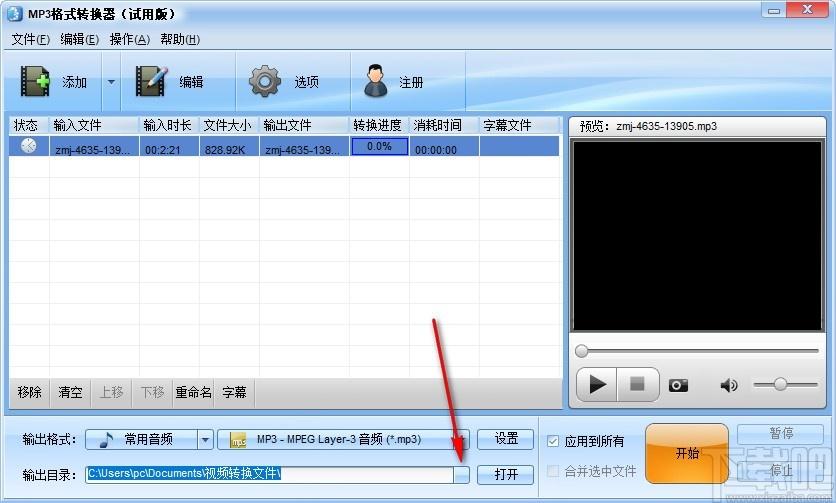Stop preview playback with square button

[638, 384]
